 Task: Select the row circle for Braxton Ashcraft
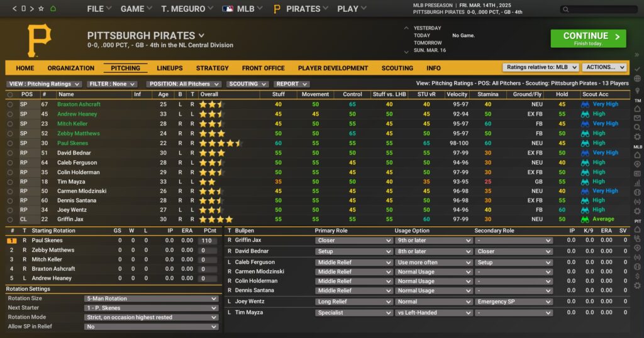pyautogui.click(x=10, y=104)
